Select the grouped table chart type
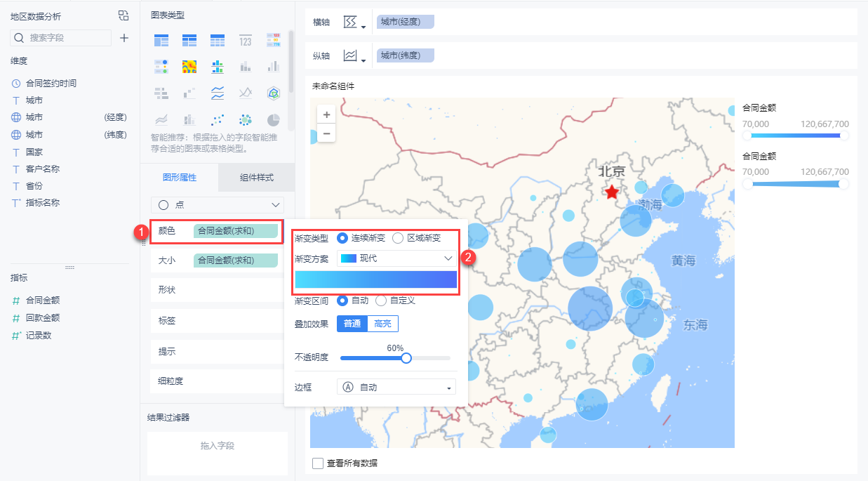The height and width of the screenshot is (481, 868). click(161, 40)
